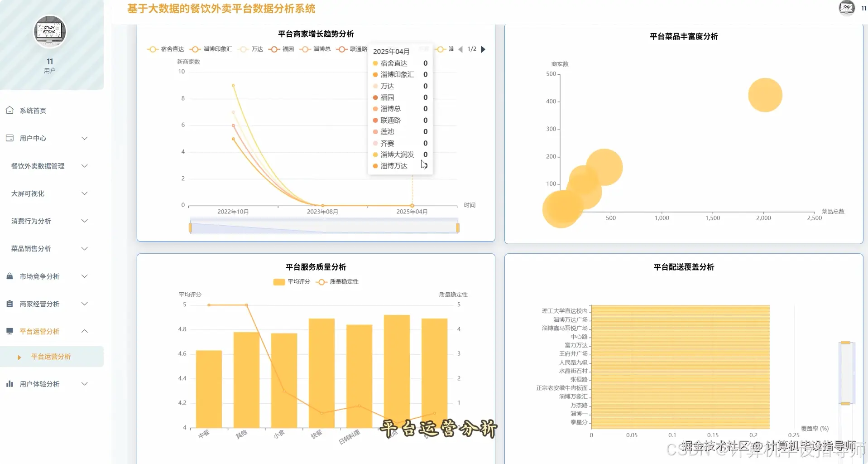Expand 商家经营分析 menu chevron
This screenshot has width=868, height=464.
(84, 304)
